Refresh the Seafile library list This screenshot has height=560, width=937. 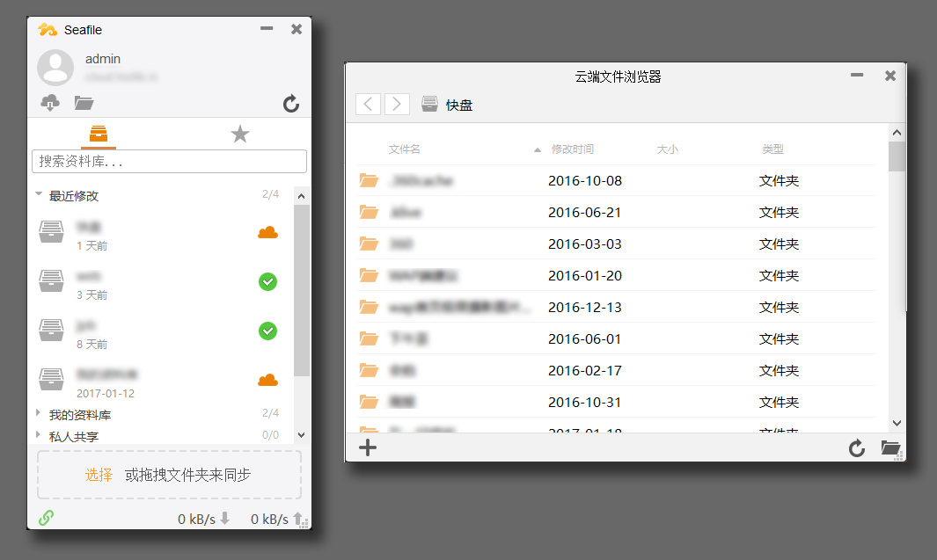pos(291,105)
